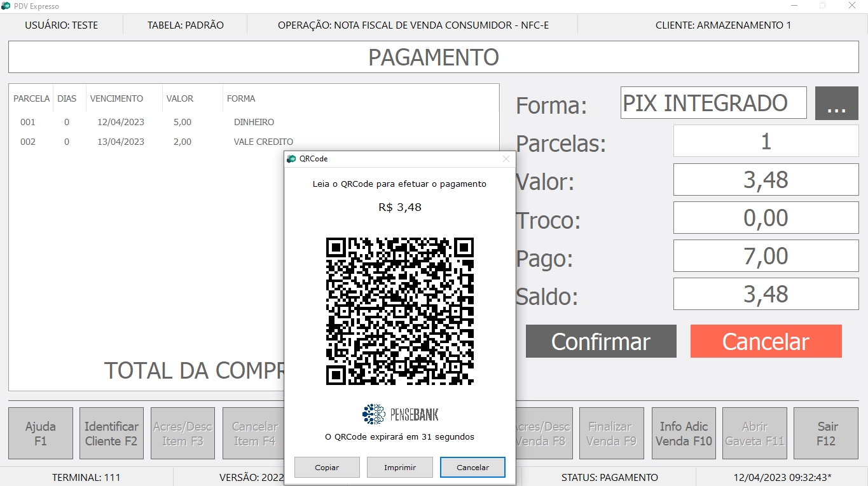Click the TERMINAL: 111 status entry
The height and width of the screenshot is (486, 868).
(x=86, y=477)
